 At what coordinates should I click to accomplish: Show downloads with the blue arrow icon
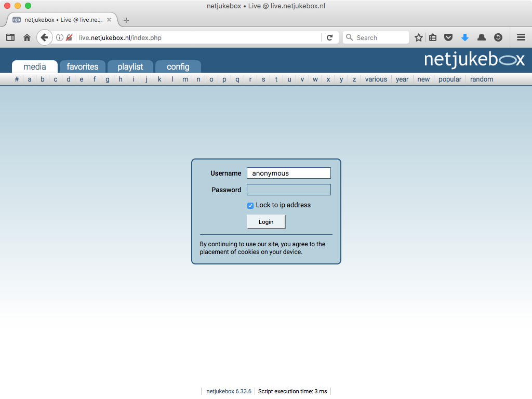tap(465, 37)
